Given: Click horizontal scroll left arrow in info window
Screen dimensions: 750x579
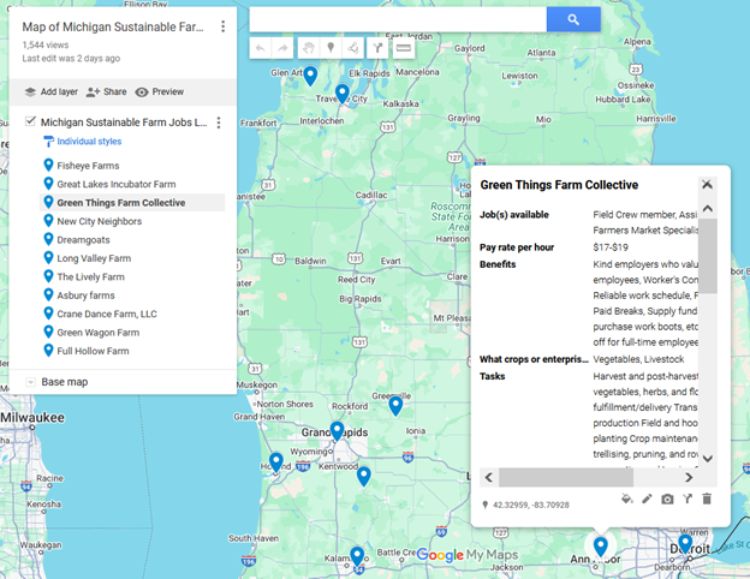Looking at the screenshot, I should tap(488, 478).
